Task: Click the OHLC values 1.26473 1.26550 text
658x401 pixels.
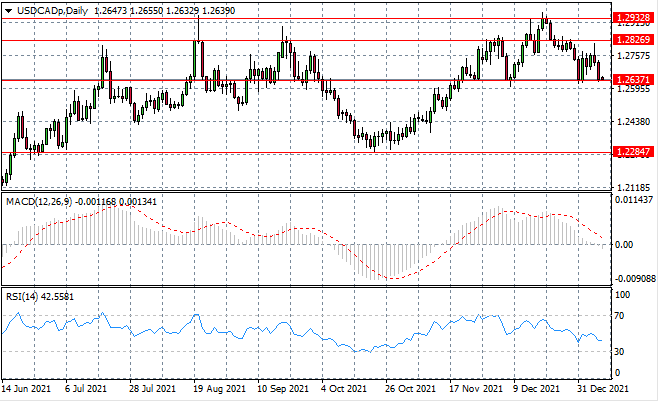Action: 129,11
